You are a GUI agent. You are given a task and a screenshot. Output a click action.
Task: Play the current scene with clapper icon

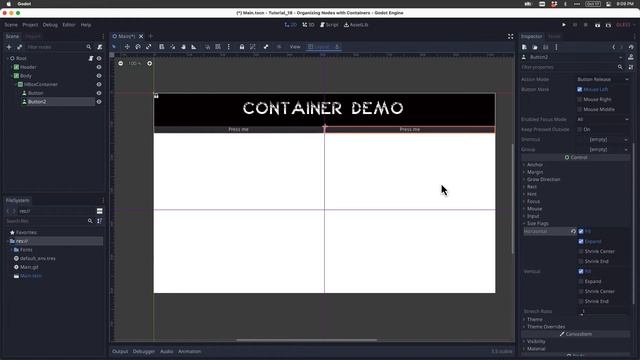coord(597,25)
